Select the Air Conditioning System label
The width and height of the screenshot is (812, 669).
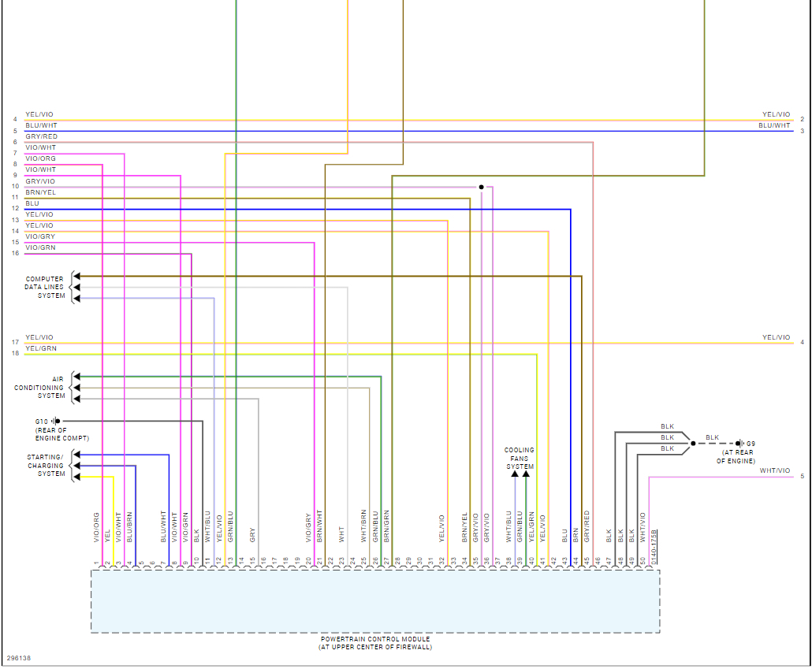(39, 388)
